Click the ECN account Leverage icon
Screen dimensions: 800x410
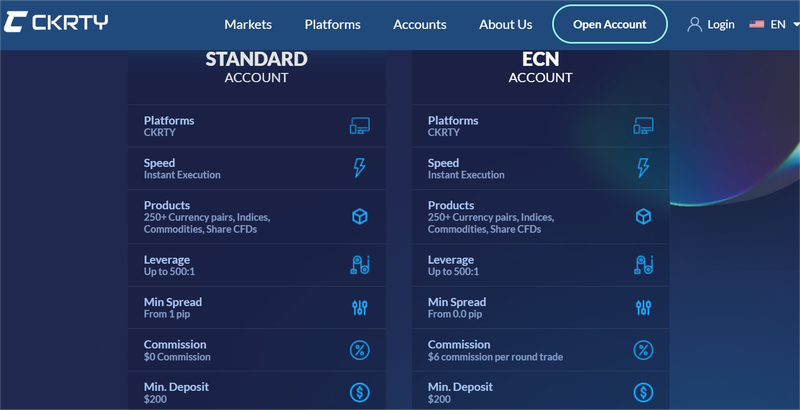[x=643, y=265]
